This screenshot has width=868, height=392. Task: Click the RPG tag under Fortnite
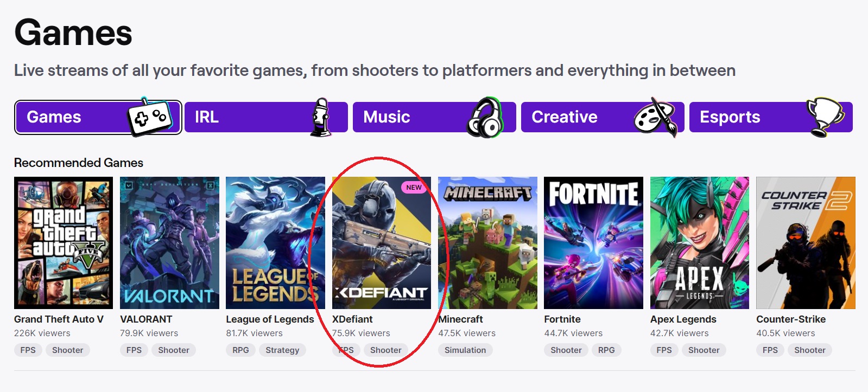tap(606, 350)
